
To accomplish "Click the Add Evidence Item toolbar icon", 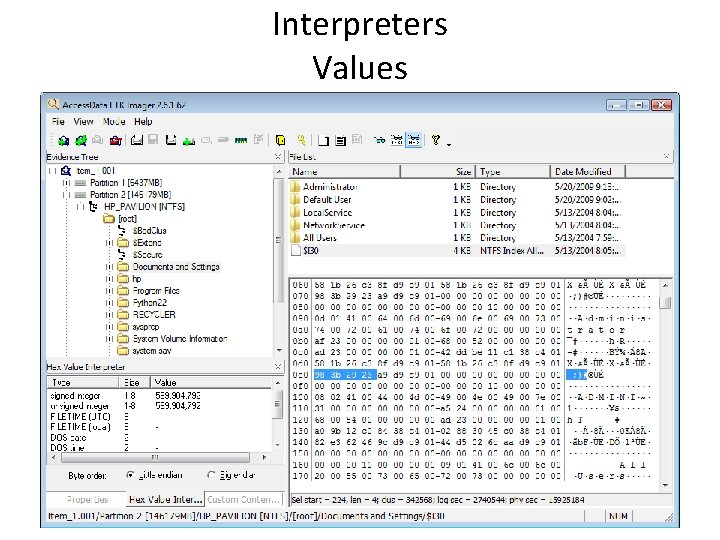I will click(63, 141).
